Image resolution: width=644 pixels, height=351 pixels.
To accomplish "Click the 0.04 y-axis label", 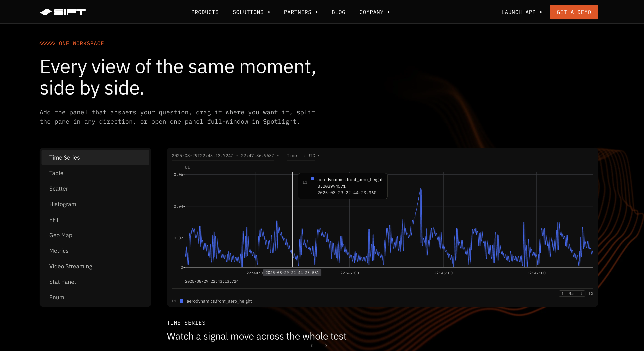I will coord(178,206).
